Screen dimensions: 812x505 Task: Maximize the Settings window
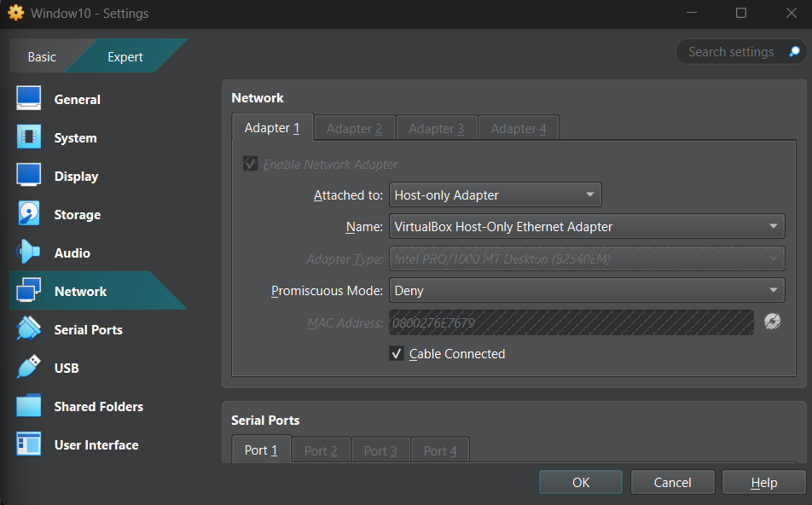pos(741,13)
